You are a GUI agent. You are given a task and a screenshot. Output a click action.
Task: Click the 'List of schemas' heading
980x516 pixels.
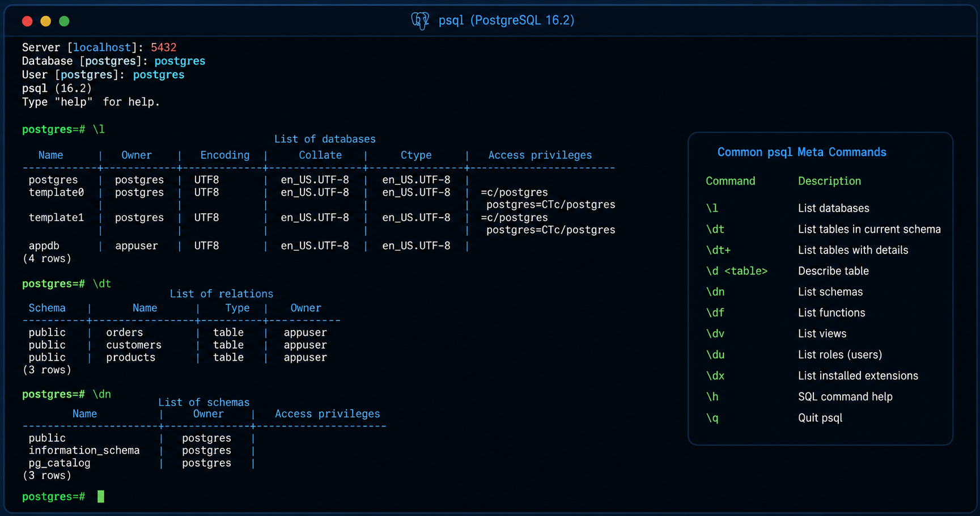tap(204, 403)
